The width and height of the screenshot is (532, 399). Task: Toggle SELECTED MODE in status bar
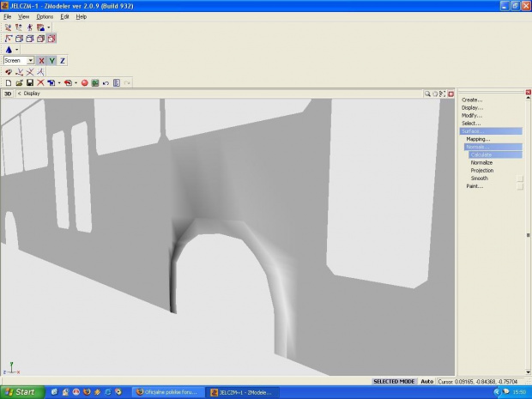coord(394,381)
